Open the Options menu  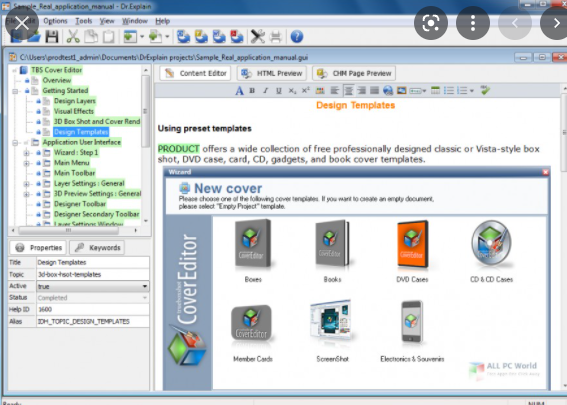[x=55, y=21]
